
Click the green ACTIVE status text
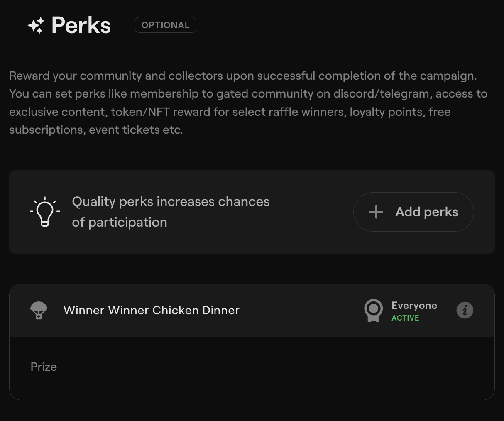click(405, 318)
